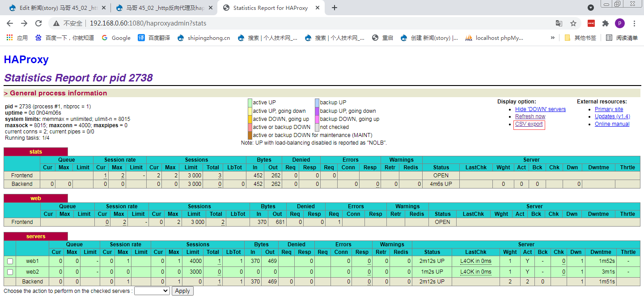Reload the HAProxy statistics page
This screenshot has width=644, height=296.
coord(38,23)
